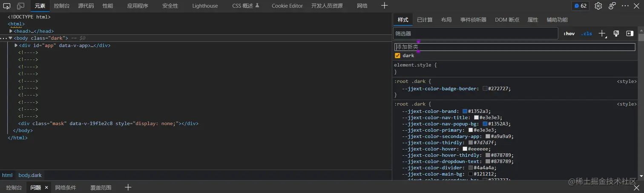Click the new style rule plus icon
This screenshot has width=644, height=193.
pos(602,33)
